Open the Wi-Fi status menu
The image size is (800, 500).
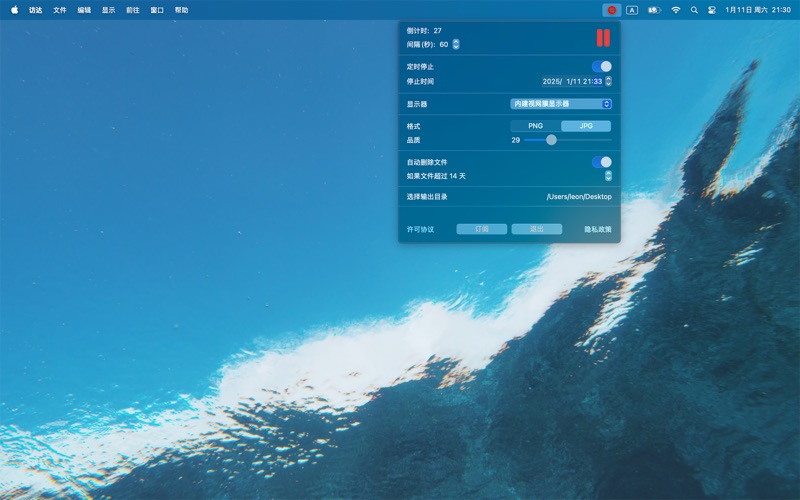pos(676,10)
